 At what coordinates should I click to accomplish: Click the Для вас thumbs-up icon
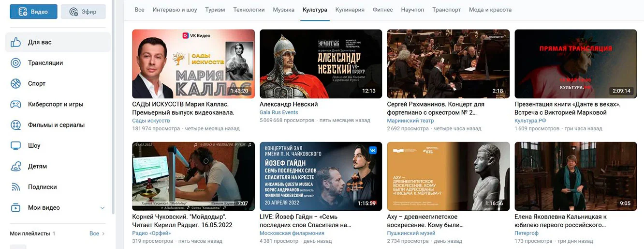[x=16, y=42]
